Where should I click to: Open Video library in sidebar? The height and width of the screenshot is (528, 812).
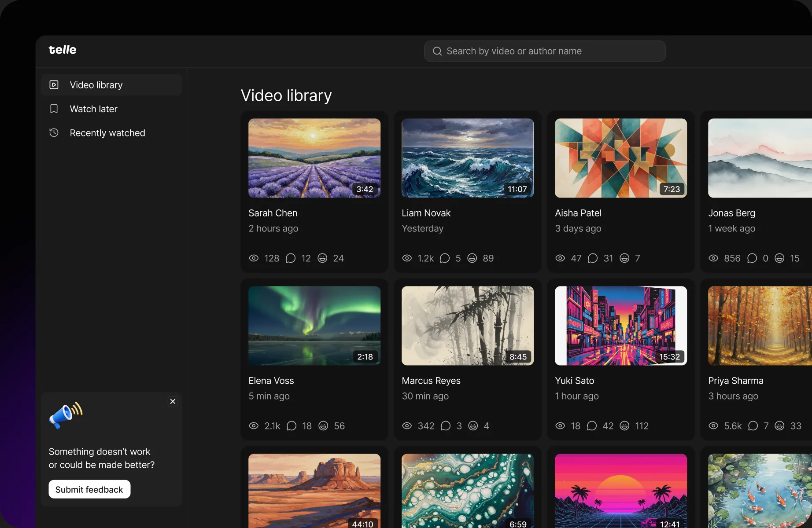[x=111, y=85]
